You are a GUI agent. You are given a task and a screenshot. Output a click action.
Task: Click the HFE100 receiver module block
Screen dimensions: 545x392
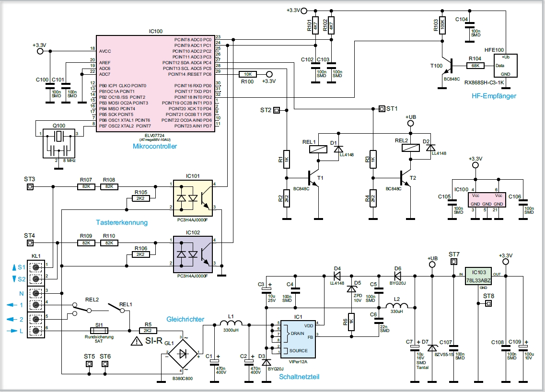tap(505, 65)
